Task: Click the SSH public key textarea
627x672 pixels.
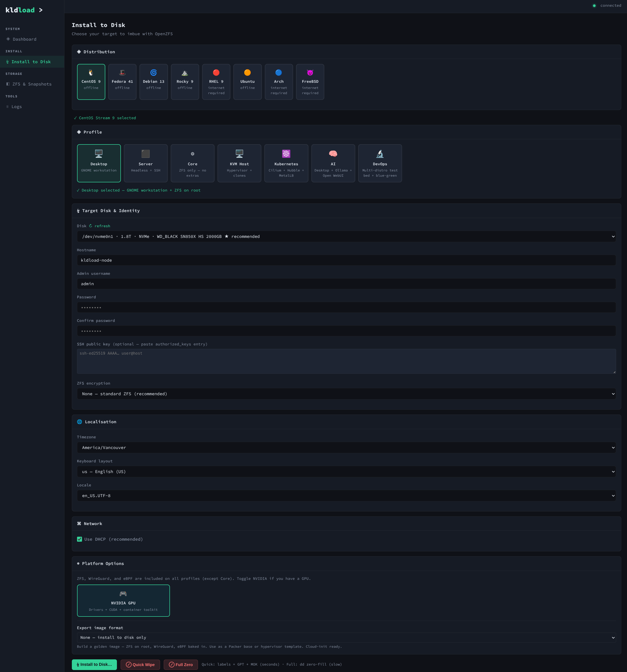Action: point(347,361)
